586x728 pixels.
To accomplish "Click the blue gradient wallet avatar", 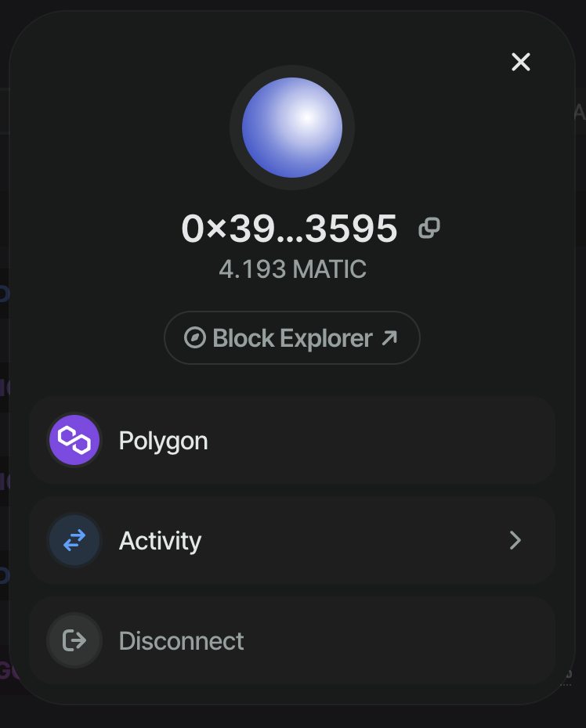I will tap(292, 128).
